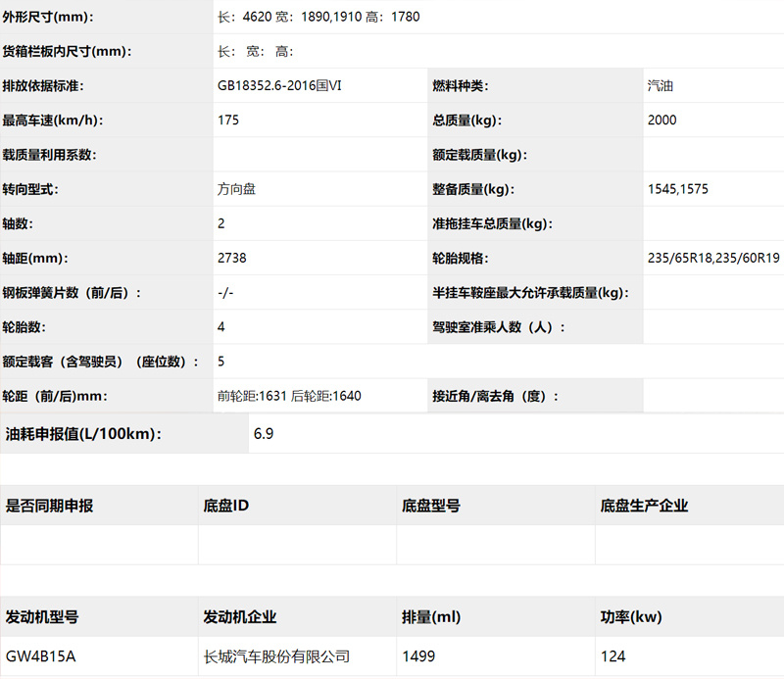The width and height of the screenshot is (784, 679).
Task: Select the engine model GW4B15A
Action: click(40, 656)
